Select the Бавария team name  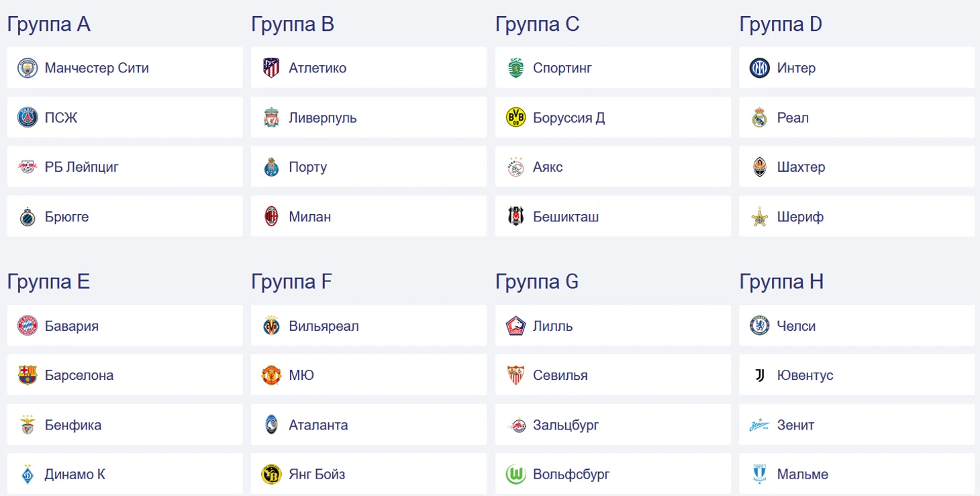[72, 326]
